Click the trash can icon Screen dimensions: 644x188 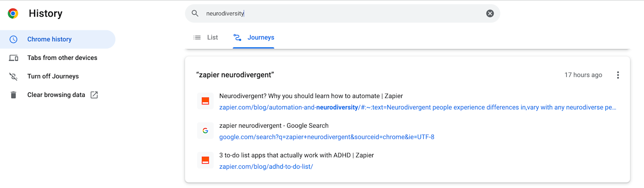(x=13, y=95)
